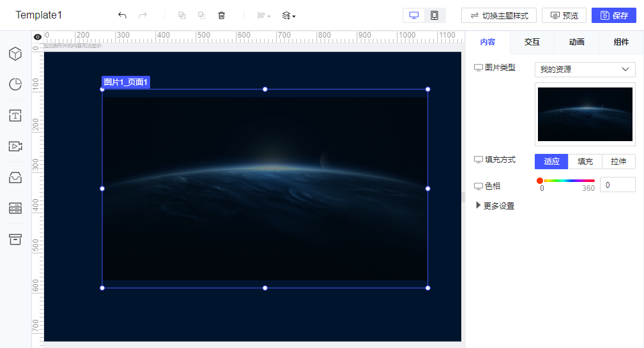Open the 我的资源 image type dropdown

pos(585,70)
